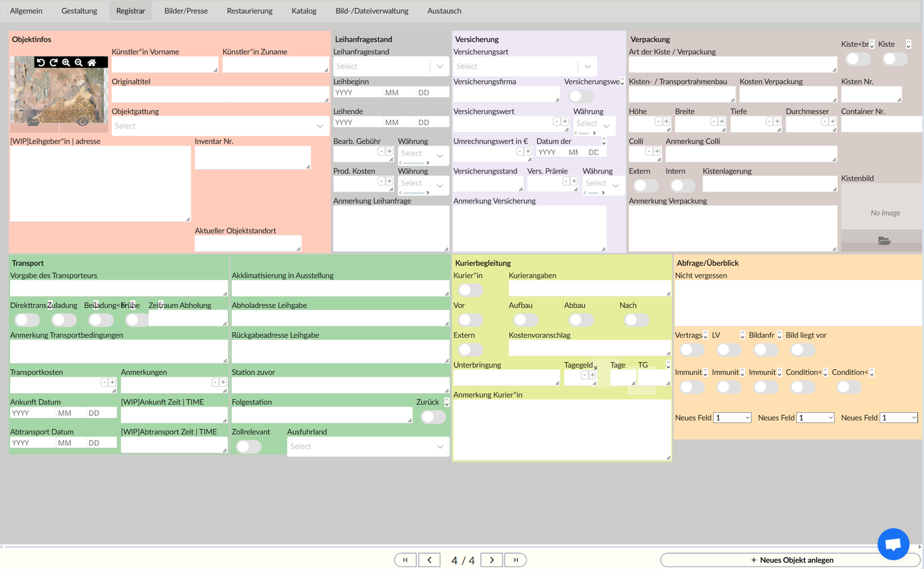Screen dimensions: 924x569
Task: Switch to the Restaurierung tab
Action: [249, 11]
